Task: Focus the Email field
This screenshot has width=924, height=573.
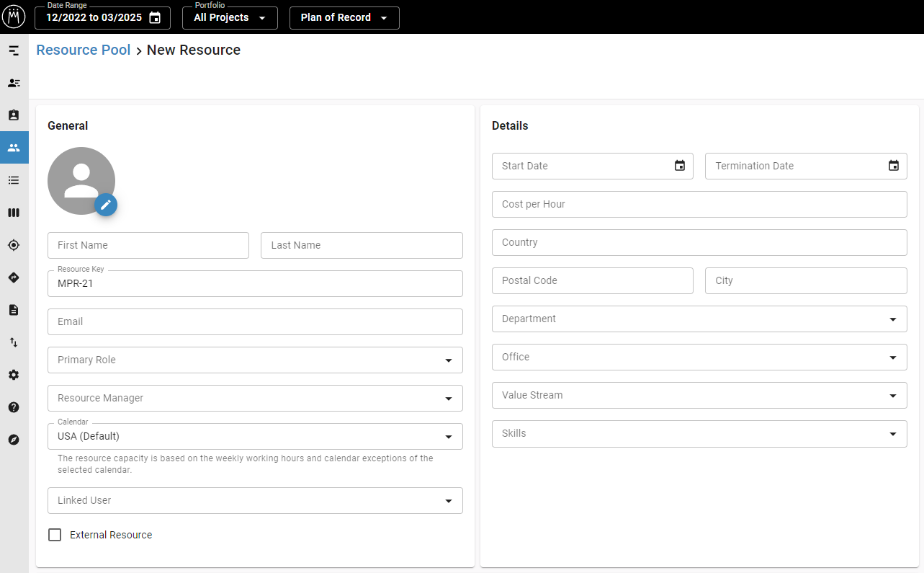Action: pyautogui.click(x=255, y=321)
